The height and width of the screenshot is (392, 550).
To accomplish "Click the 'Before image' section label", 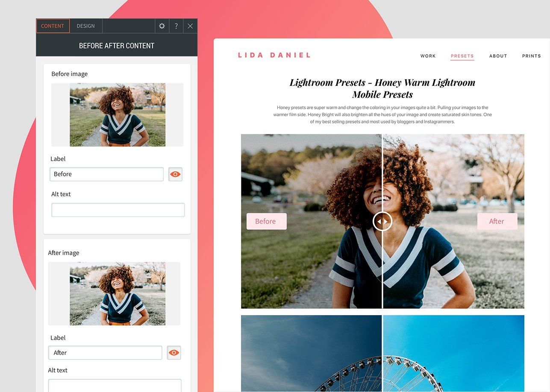I will (x=69, y=74).
